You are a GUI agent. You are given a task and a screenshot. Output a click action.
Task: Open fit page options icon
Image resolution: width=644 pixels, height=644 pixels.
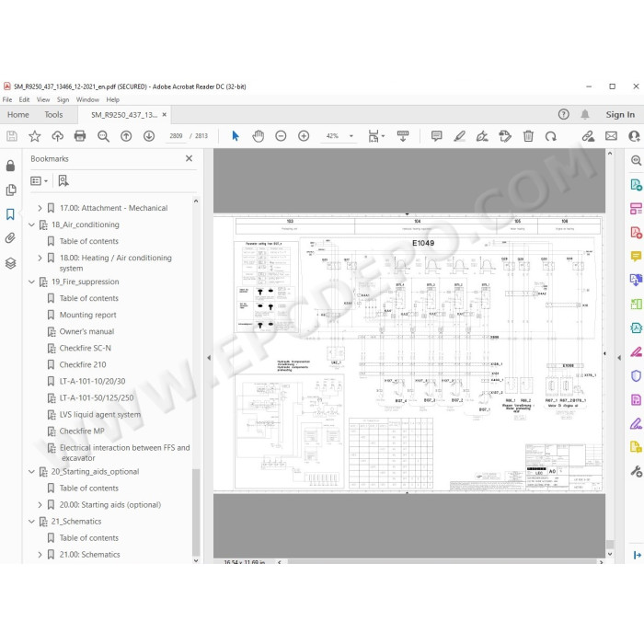375,136
